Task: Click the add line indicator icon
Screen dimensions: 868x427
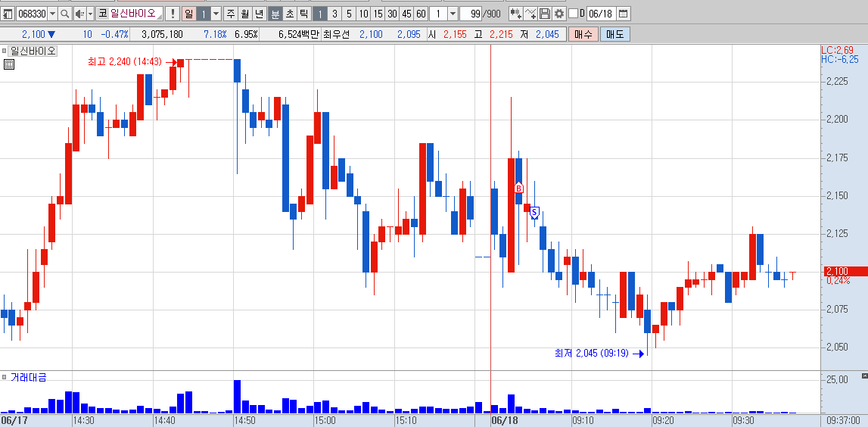Action: point(530,14)
